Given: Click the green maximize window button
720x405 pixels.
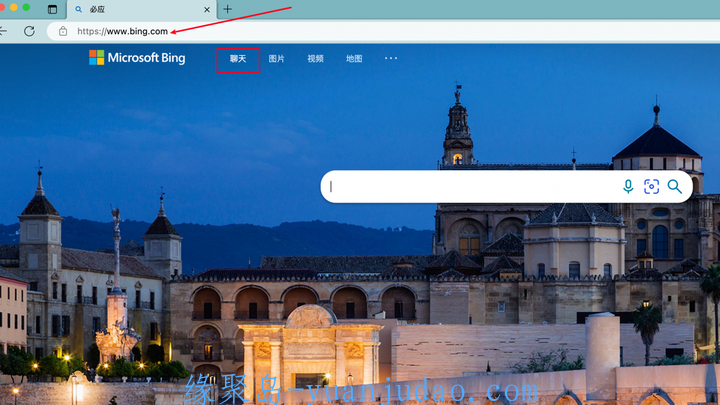Looking at the screenshot, I should pyautogui.click(x=26, y=7).
